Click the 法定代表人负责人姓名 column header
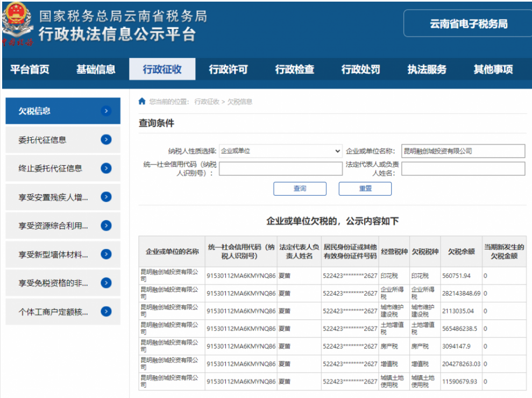 tap(299, 251)
